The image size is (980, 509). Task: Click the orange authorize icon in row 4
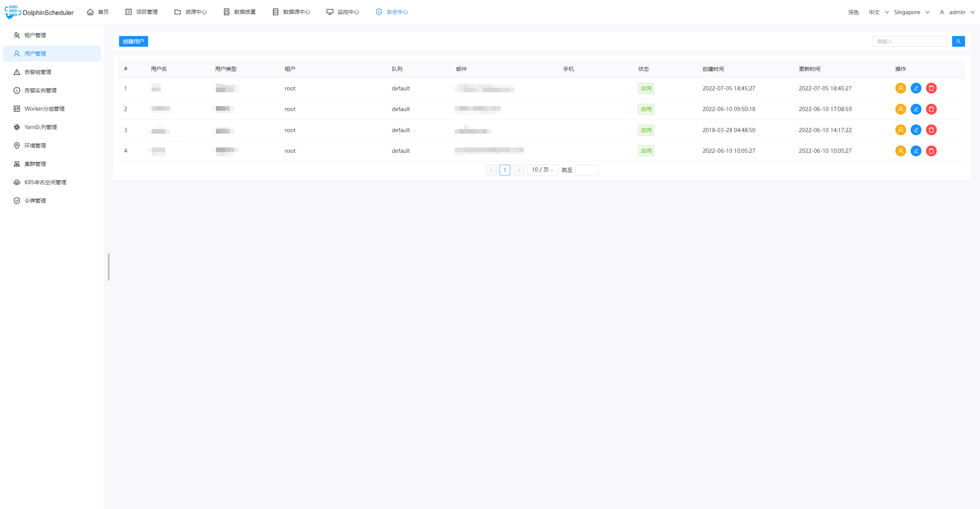pyautogui.click(x=900, y=151)
